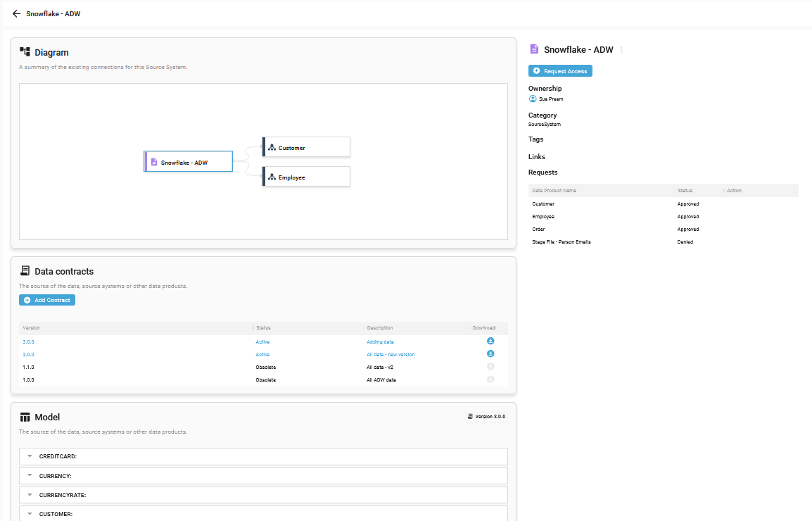
Task: Click the Model section table icon
Action: click(25, 418)
